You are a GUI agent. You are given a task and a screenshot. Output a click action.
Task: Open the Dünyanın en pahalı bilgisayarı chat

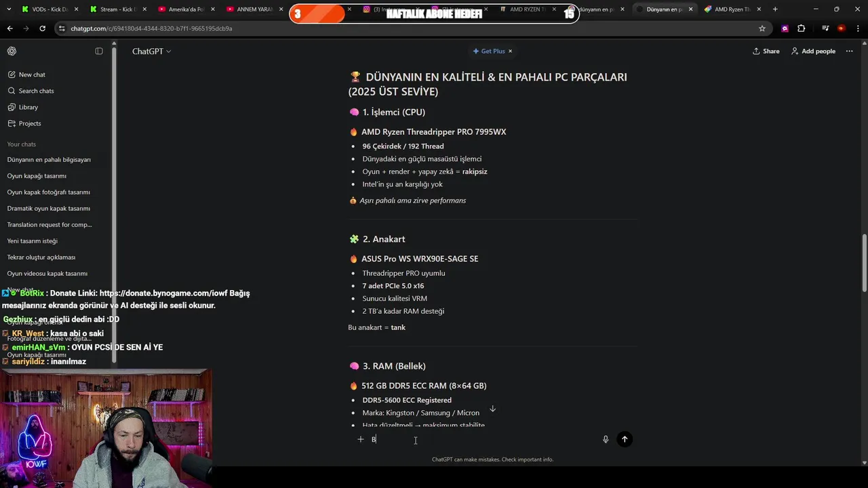point(49,160)
